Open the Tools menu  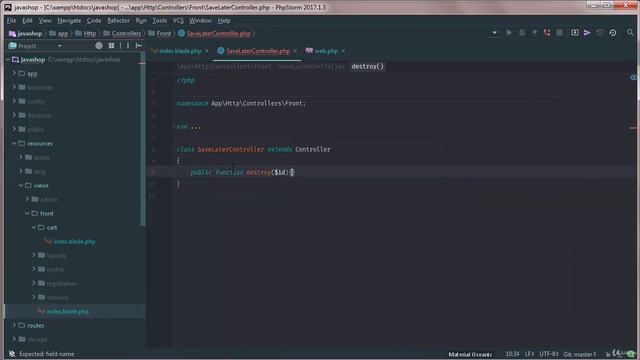160,20
